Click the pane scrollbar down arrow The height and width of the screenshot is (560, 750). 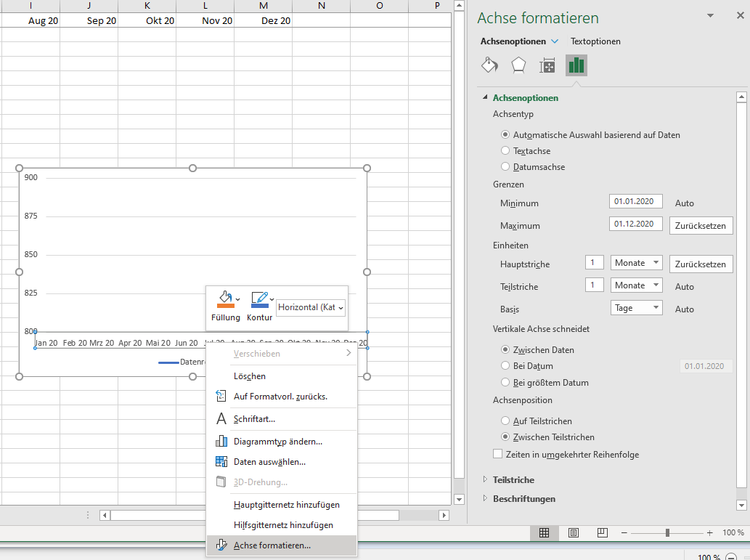coord(741,505)
